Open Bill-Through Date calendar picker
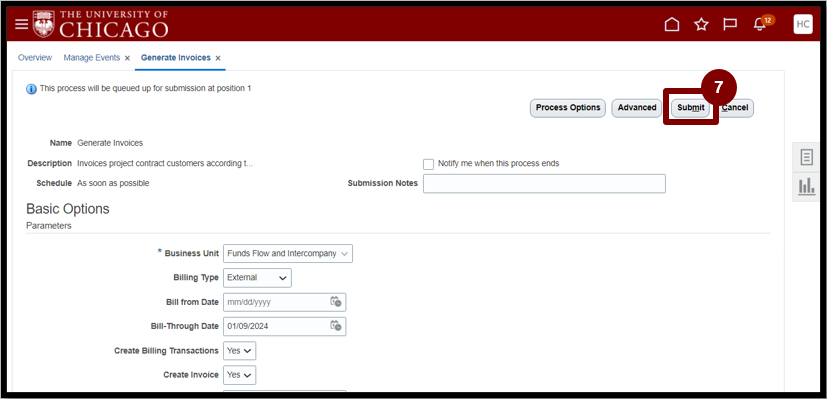The image size is (827, 399). pos(335,326)
